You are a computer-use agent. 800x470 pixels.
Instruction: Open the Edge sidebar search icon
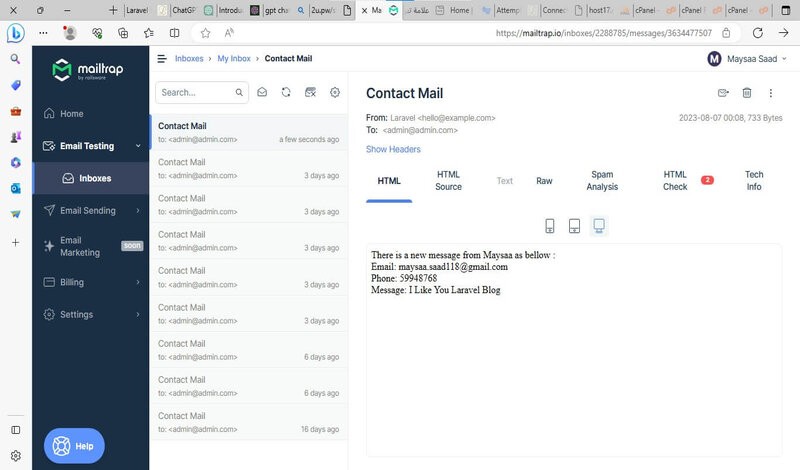[x=15, y=59]
